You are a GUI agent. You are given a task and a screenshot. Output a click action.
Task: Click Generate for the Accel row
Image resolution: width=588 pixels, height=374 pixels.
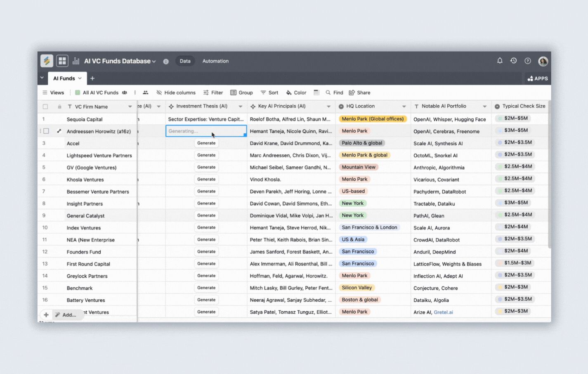[206, 143]
